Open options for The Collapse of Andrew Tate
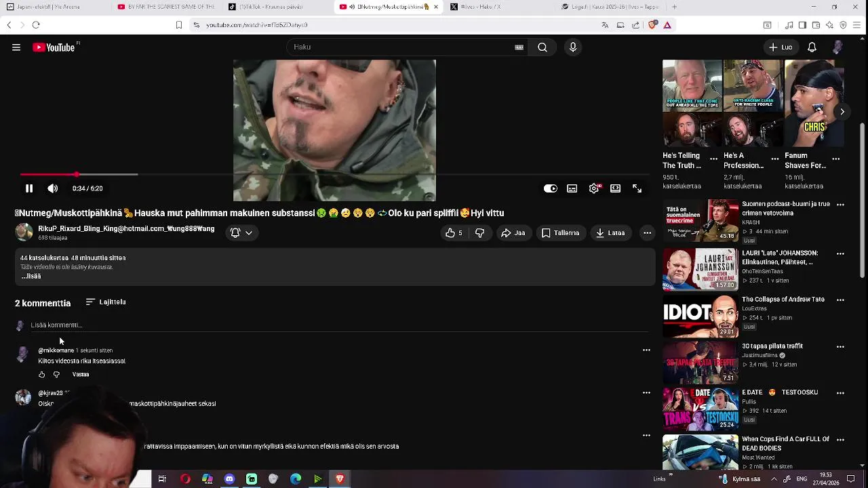The height and width of the screenshot is (488, 868). 840,300
